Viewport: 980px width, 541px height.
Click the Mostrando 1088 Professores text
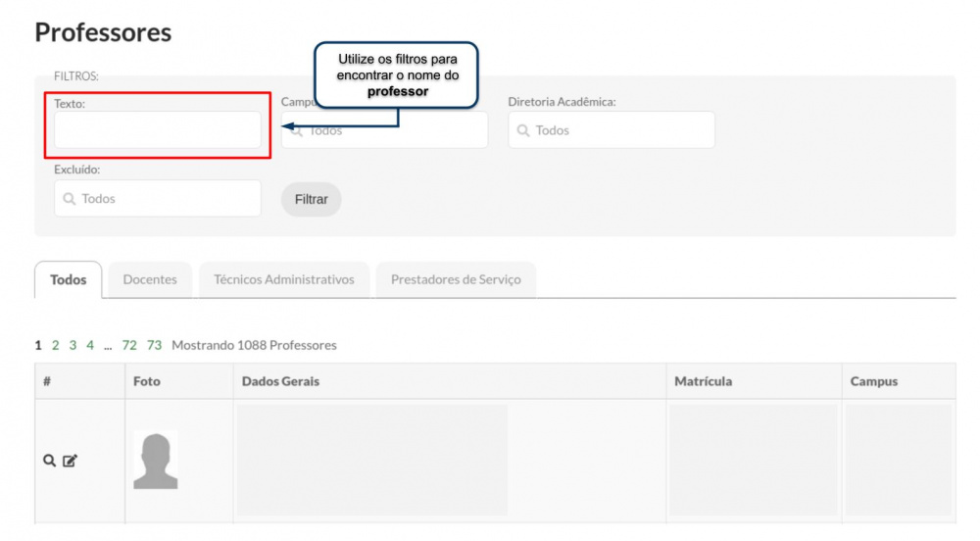[254, 345]
